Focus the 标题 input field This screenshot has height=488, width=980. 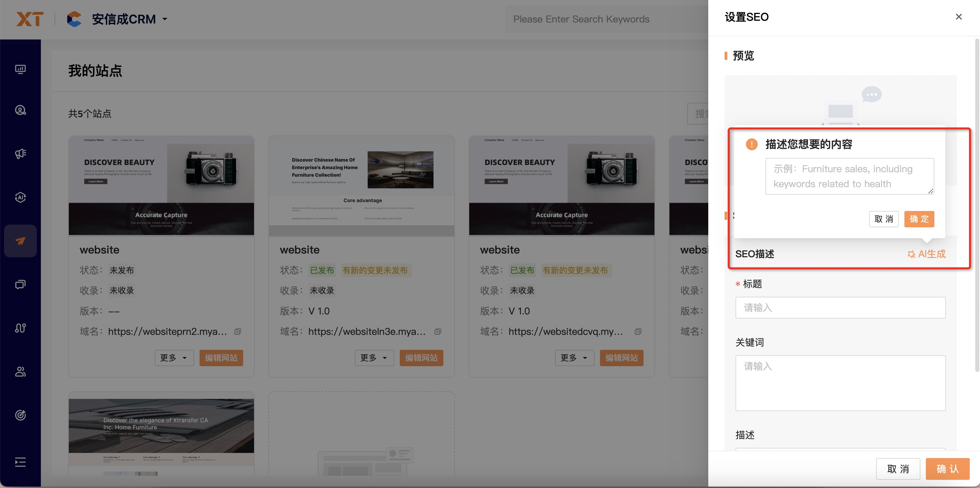coord(840,308)
